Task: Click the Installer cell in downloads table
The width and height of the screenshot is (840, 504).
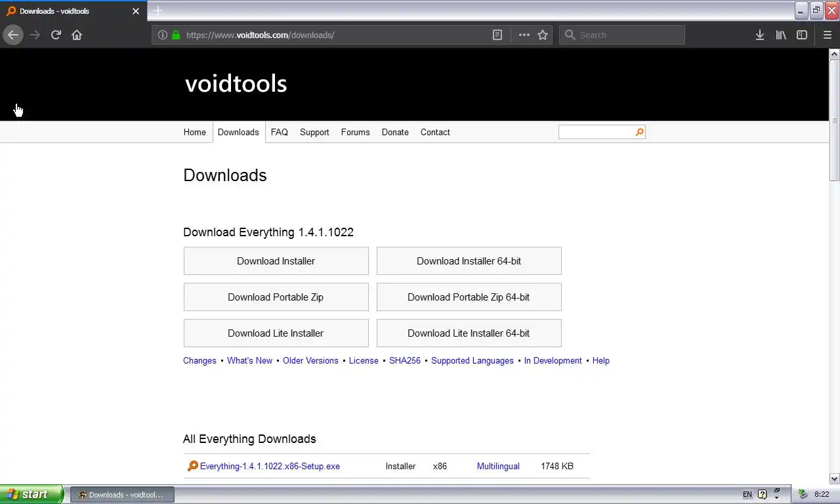Action: 400,466
